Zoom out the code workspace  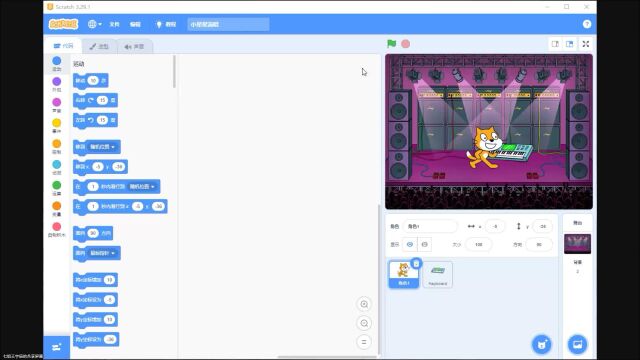(364, 323)
